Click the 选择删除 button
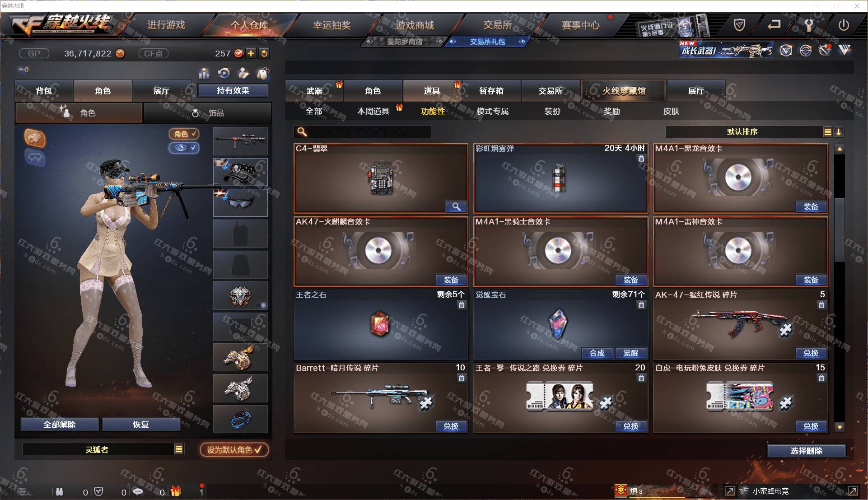 pyautogui.click(x=806, y=451)
